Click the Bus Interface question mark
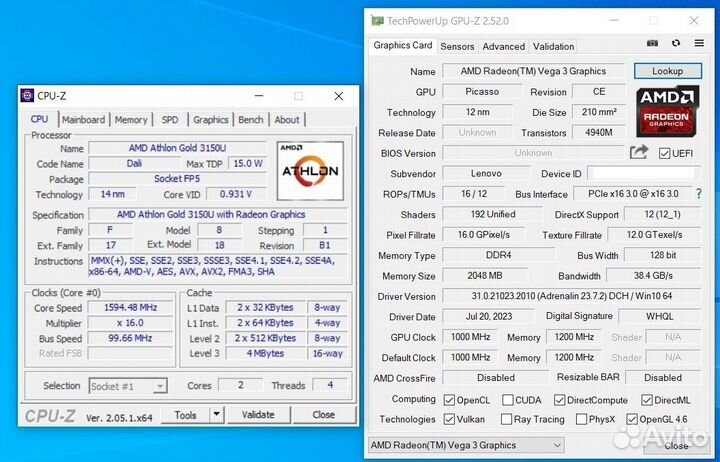The image size is (720, 462). 698,194
